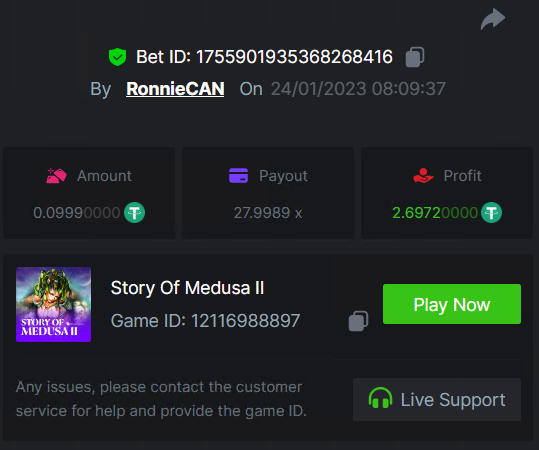Select the Story Of Medusa II title
The height and width of the screenshot is (450, 539).
187,288
